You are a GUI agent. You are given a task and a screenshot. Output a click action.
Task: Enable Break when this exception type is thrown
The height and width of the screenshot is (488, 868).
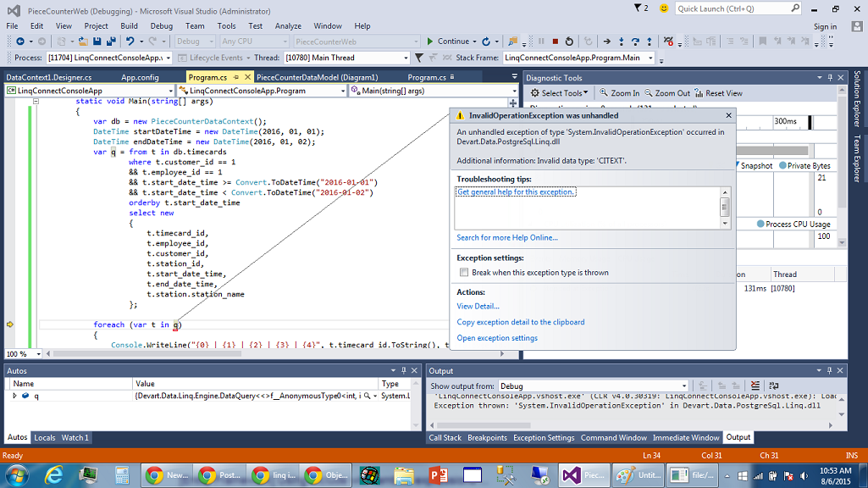click(x=464, y=273)
